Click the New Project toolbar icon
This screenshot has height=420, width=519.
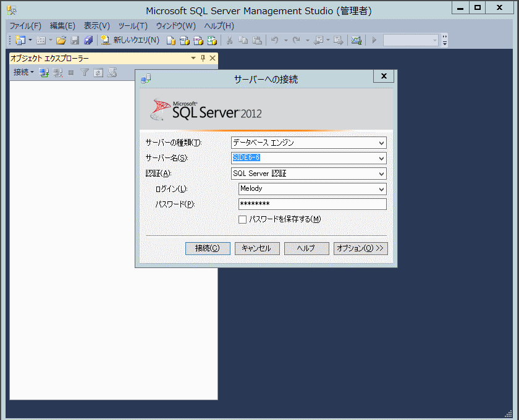[x=20, y=40]
